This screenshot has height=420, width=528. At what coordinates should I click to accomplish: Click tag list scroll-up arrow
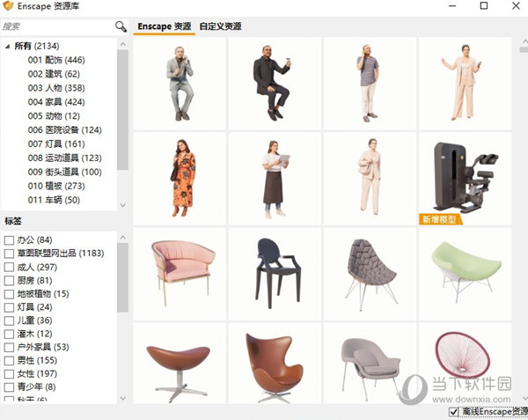click(123, 237)
